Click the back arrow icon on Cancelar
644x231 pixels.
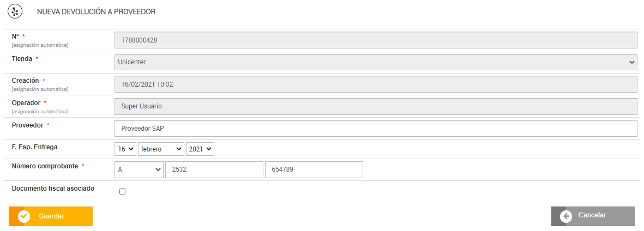pos(566,216)
